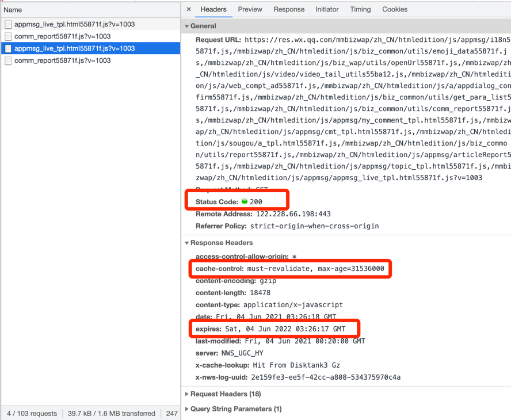Click the 4 / 103 requests status entry
Viewport: 511px width, 420px height.
tap(32, 414)
